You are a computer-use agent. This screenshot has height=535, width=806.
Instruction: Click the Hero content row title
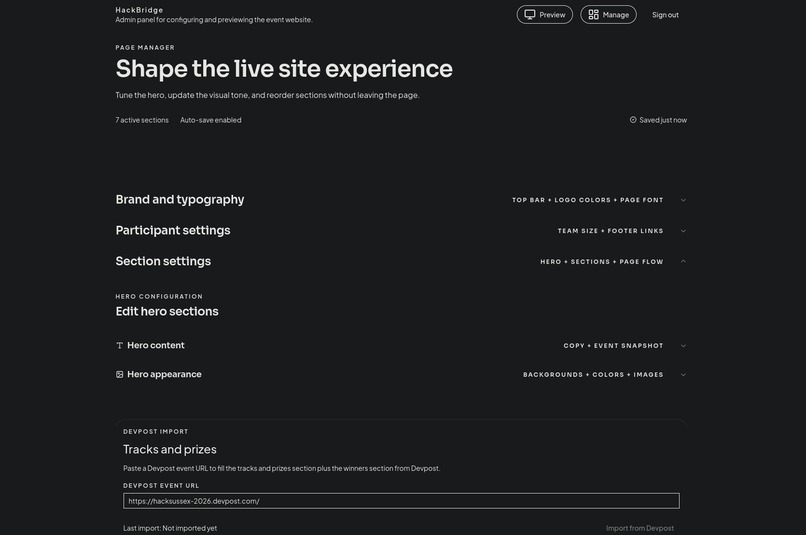click(156, 345)
